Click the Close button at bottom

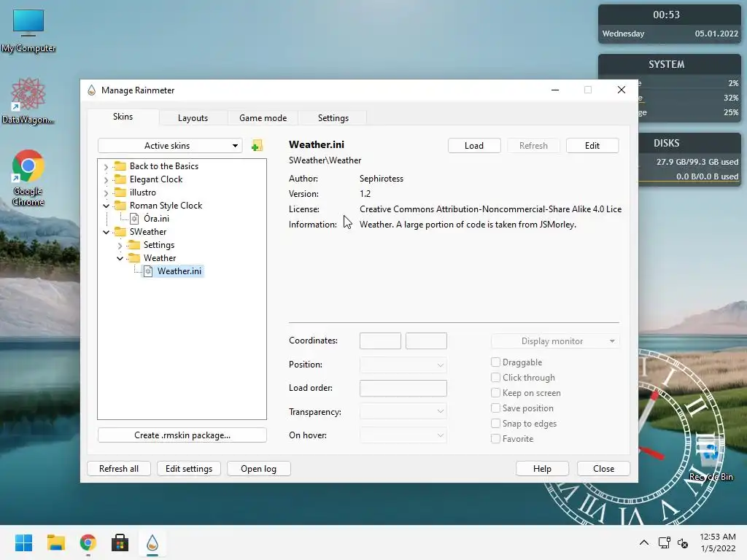pos(603,469)
